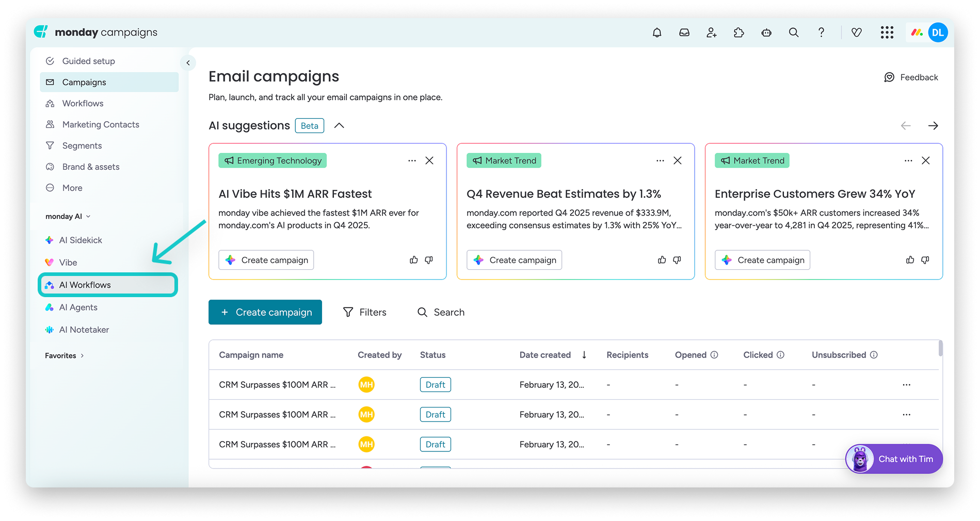Open options menu on AI Vibe card
The width and height of the screenshot is (980, 521).
412,160
